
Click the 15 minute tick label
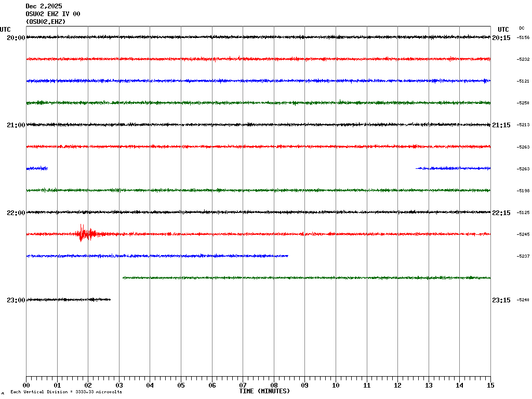pyautogui.click(x=490, y=385)
